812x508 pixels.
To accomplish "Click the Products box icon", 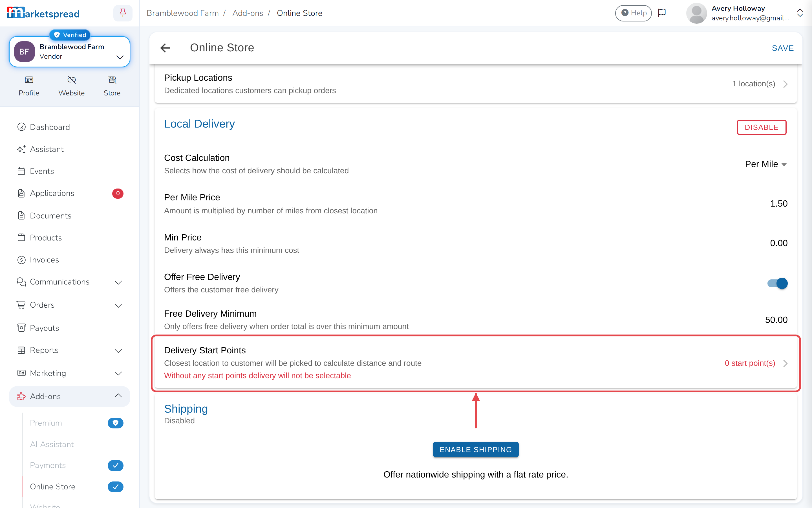I will (x=21, y=238).
